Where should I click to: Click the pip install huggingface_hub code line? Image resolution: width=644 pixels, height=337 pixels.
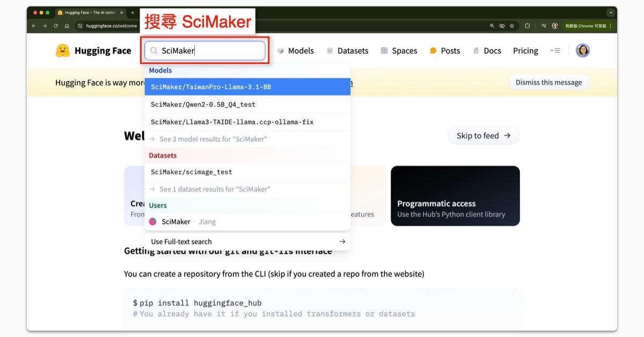[197, 303]
